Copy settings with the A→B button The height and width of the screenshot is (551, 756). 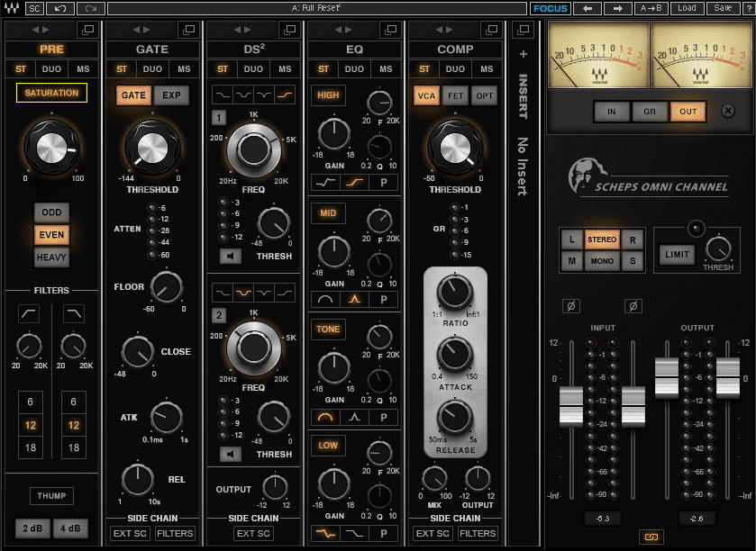651,8
